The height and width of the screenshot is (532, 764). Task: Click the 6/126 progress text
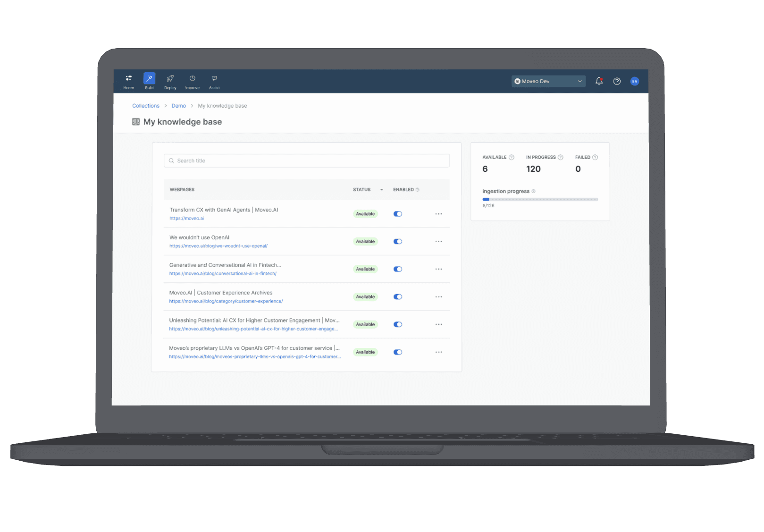click(488, 206)
